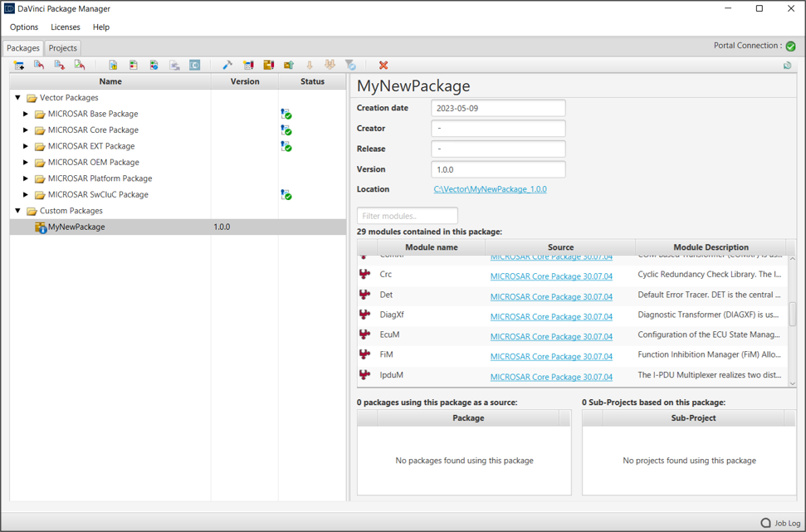Screen dimensions: 806x532
Task: Click the MICROSAR Base Package status icon
Action: [x=286, y=114]
